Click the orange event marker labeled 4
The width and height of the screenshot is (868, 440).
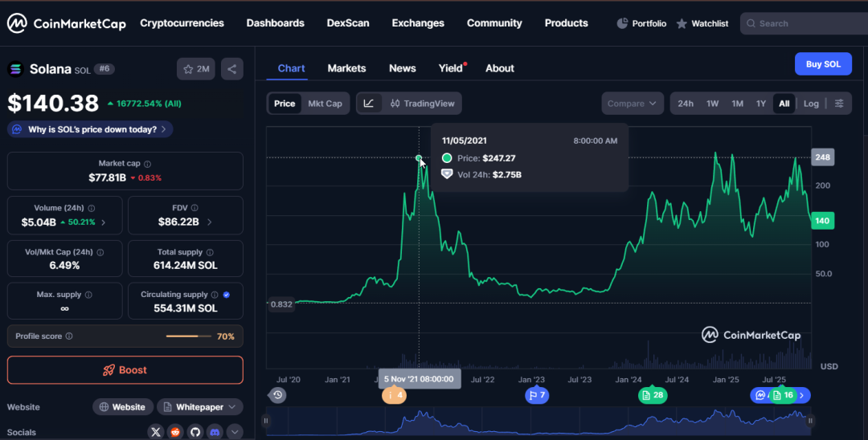pyautogui.click(x=394, y=395)
